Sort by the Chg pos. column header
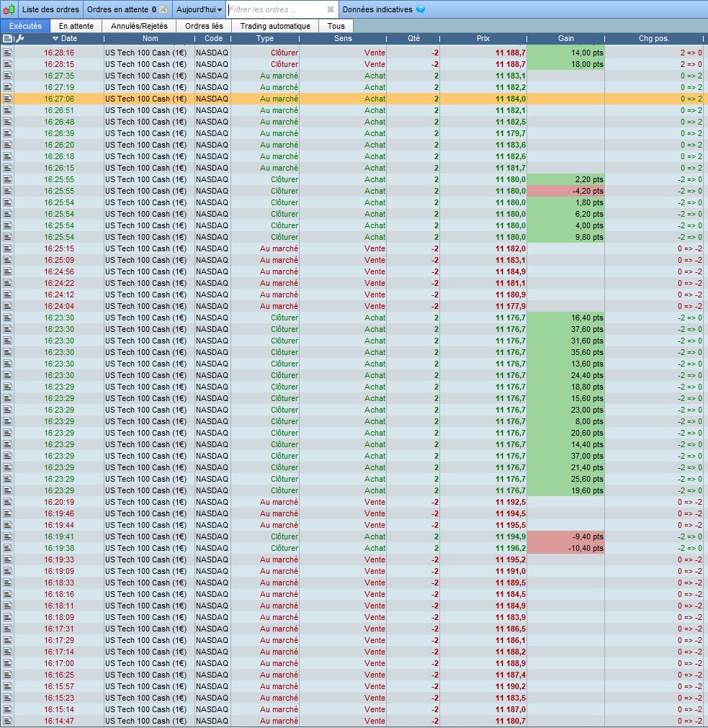Image resolution: width=708 pixels, height=728 pixels. pos(654,39)
